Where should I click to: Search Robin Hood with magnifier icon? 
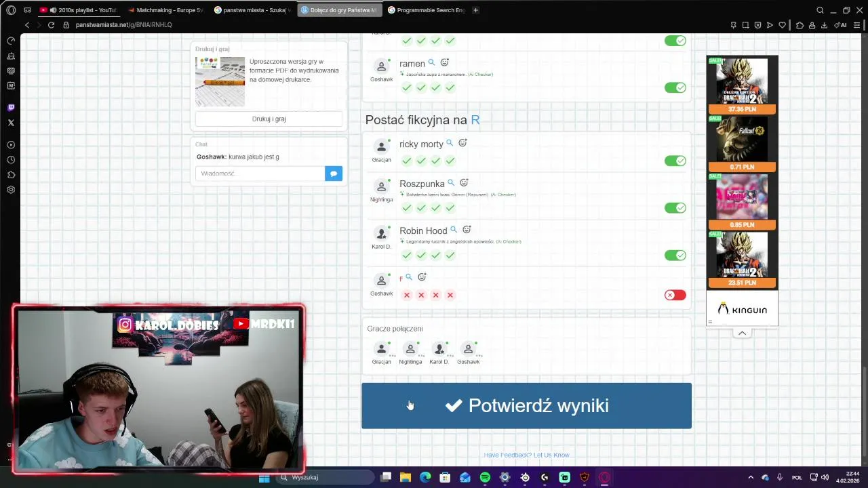(453, 230)
